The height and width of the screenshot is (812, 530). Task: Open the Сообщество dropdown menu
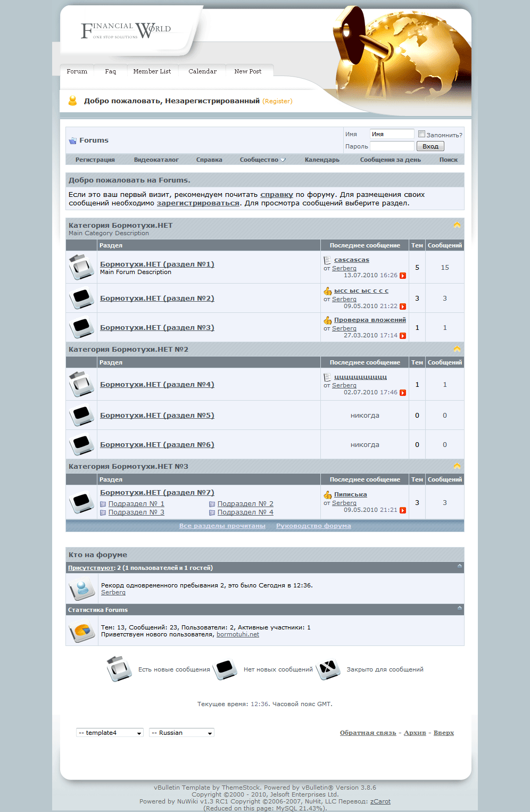coord(263,160)
